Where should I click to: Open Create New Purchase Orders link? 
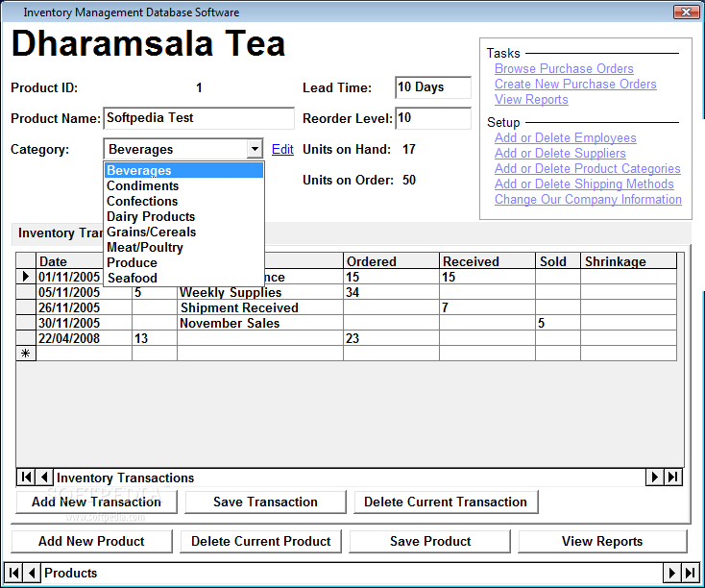[575, 84]
